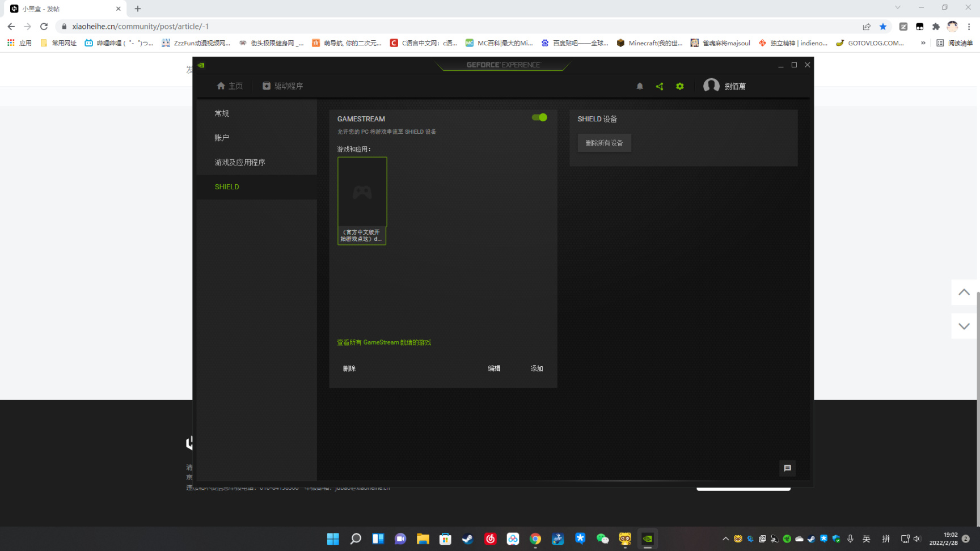
Task: Switch the 英 input language indicator
Action: click(867, 539)
